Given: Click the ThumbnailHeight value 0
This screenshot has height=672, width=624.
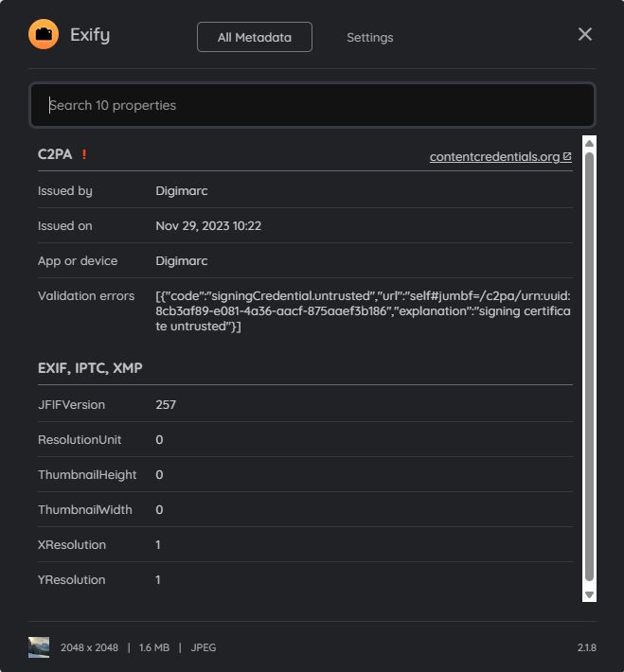Looking at the screenshot, I should pyautogui.click(x=159, y=475).
